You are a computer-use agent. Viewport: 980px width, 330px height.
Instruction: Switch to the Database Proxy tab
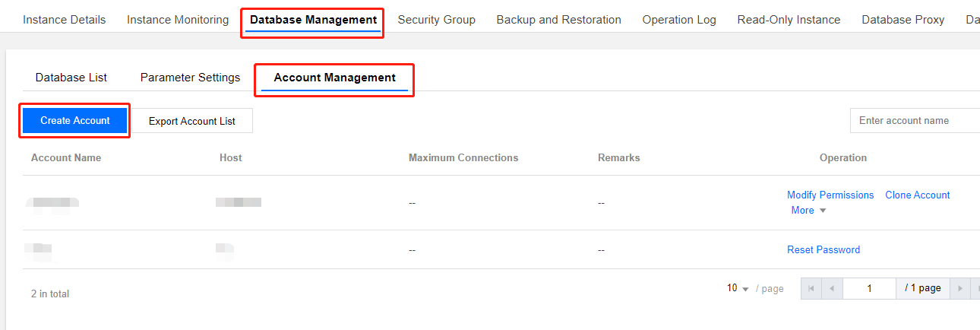pyautogui.click(x=903, y=20)
